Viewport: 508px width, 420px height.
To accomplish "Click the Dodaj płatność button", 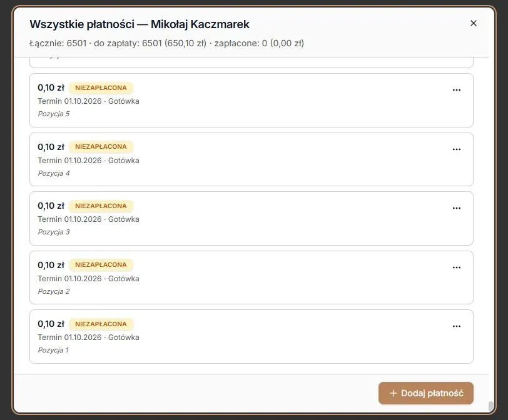I will (425, 393).
